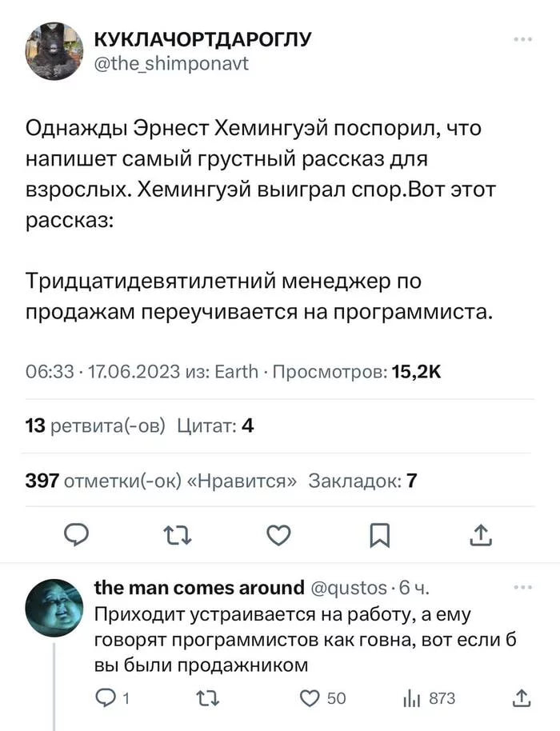View the 4 quote tweets (Цитат)
This screenshot has height=731, width=560.
click(x=215, y=425)
